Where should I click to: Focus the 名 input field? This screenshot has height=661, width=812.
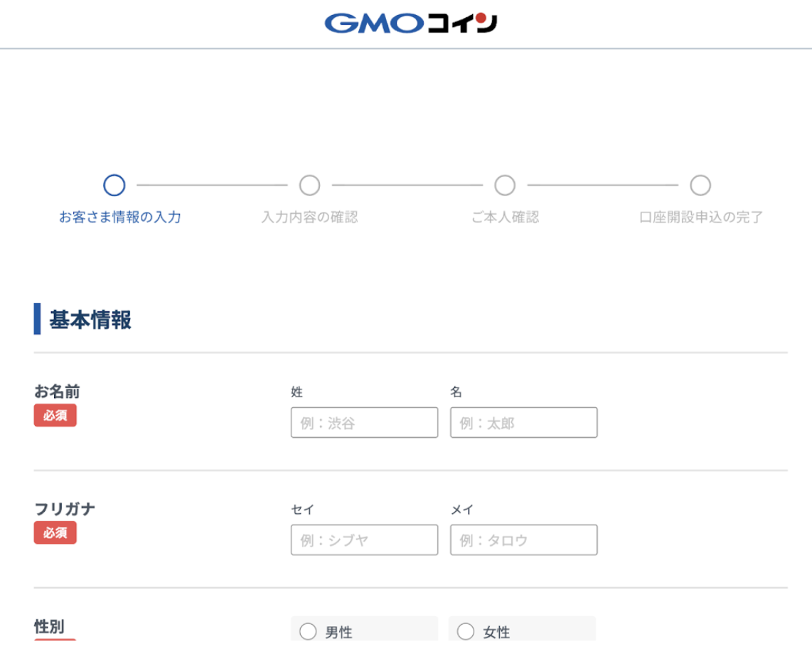[523, 422]
